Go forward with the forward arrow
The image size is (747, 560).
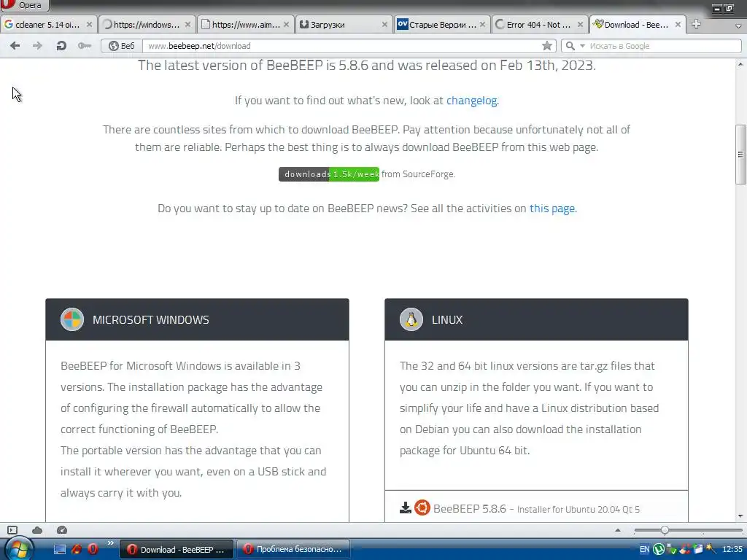coord(37,46)
